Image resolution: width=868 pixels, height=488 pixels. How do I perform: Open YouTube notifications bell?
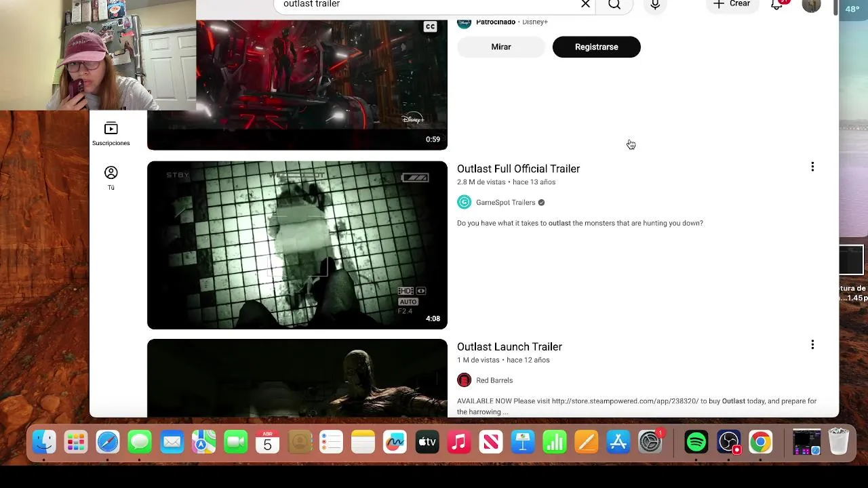point(777,4)
